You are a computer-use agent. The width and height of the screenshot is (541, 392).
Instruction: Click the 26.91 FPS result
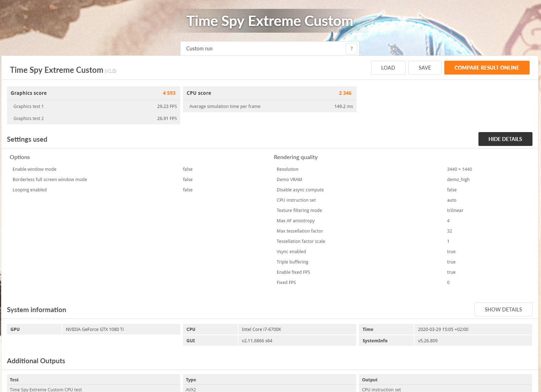click(x=167, y=119)
